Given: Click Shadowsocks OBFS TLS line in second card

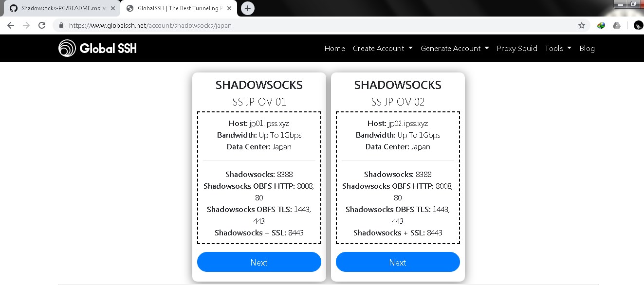Looking at the screenshot, I should 398,215.
